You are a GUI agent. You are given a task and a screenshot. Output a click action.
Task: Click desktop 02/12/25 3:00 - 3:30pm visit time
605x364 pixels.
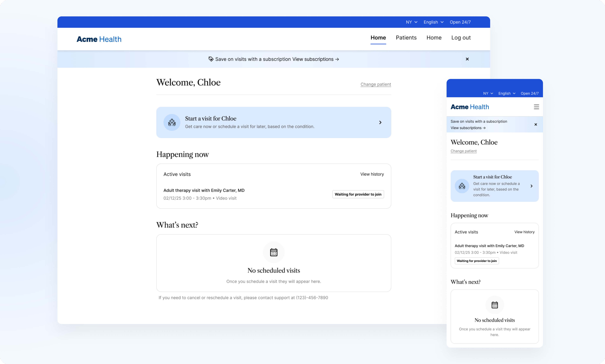tap(187, 198)
